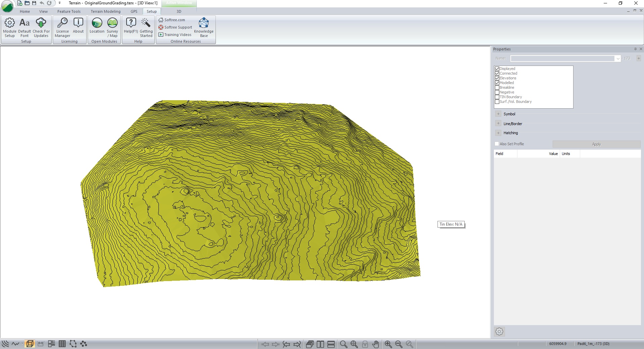
Task: Expand the Hatching section
Action: pyautogui.click(x=498, y=133)
